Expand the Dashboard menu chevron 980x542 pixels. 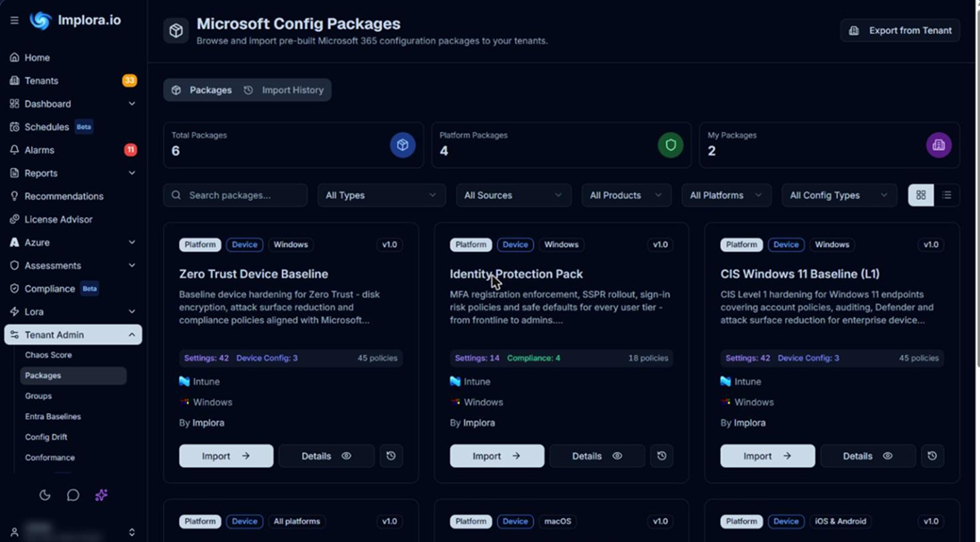tap(131, 104)
